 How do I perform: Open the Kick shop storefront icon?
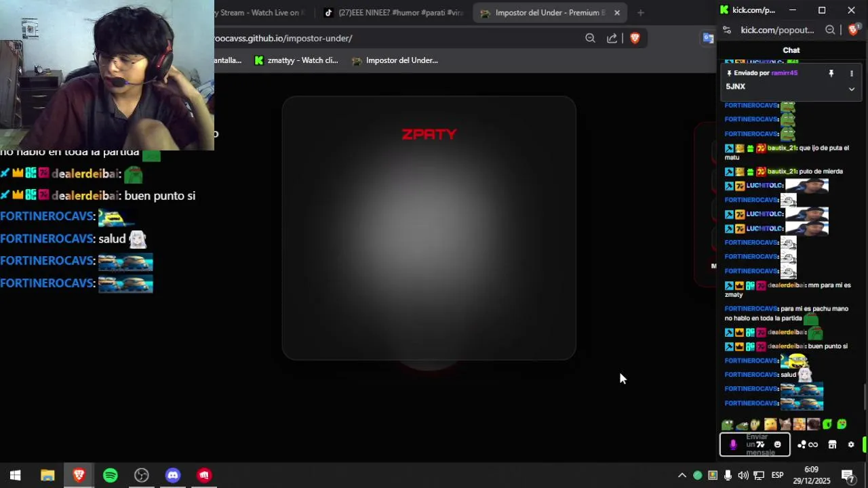[x=832, y=445]
